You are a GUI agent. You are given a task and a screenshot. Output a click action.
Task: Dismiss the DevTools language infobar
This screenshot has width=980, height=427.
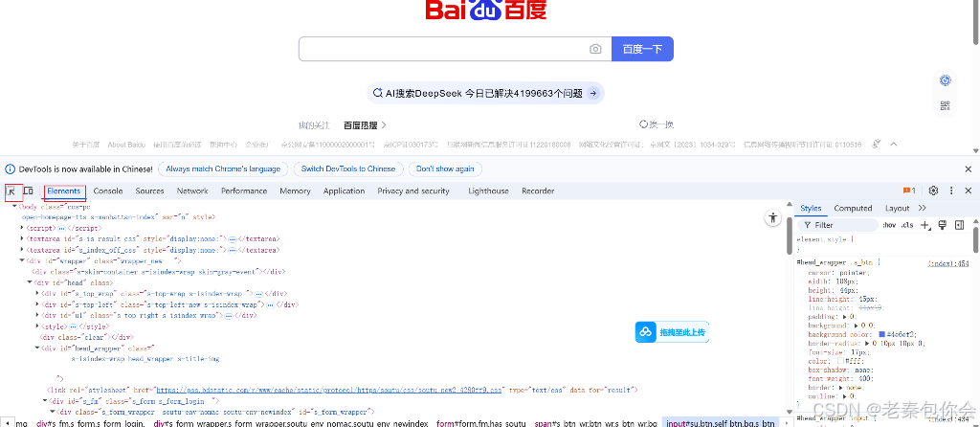(x=969, y=169)
